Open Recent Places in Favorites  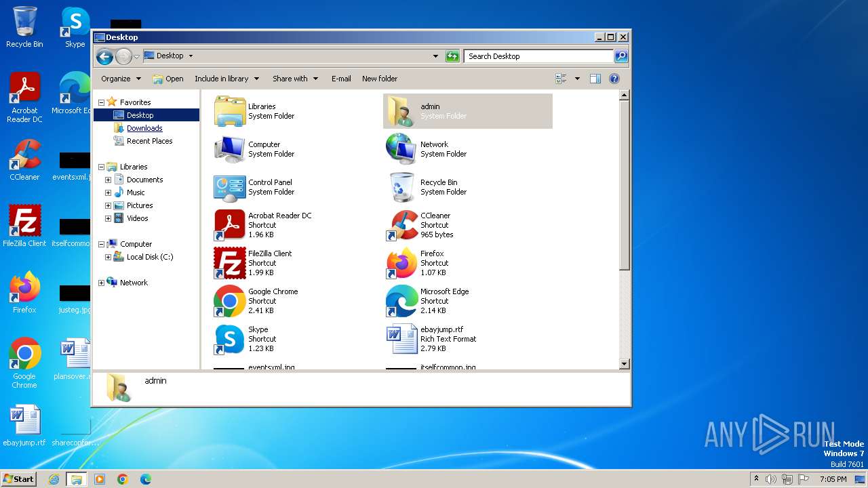(x=149, y=141)
